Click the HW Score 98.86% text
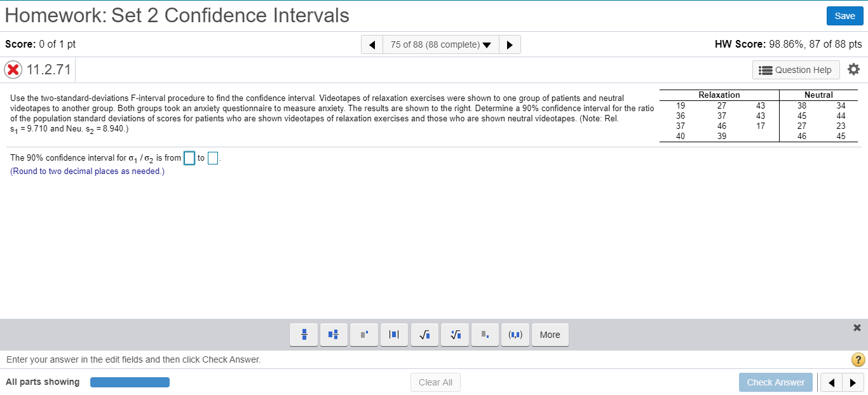 click(788, 44)
